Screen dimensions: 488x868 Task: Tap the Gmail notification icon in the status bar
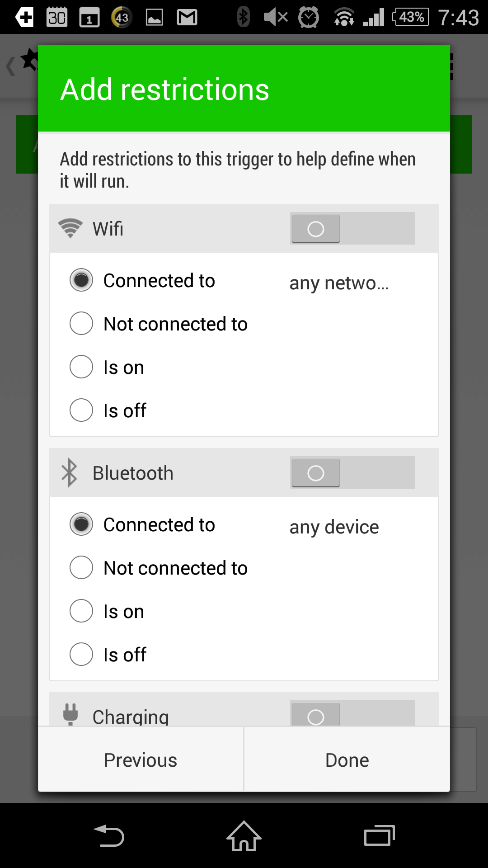[x=187, y=17]
